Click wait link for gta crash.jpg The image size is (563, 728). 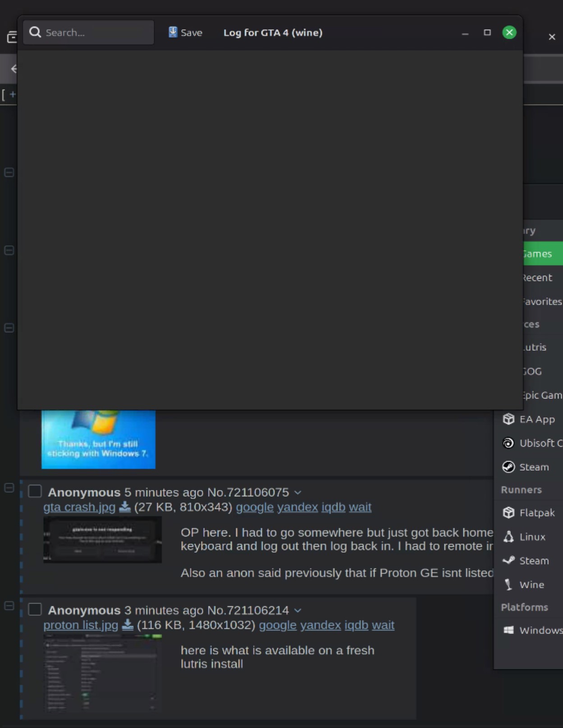pos(360,507)
